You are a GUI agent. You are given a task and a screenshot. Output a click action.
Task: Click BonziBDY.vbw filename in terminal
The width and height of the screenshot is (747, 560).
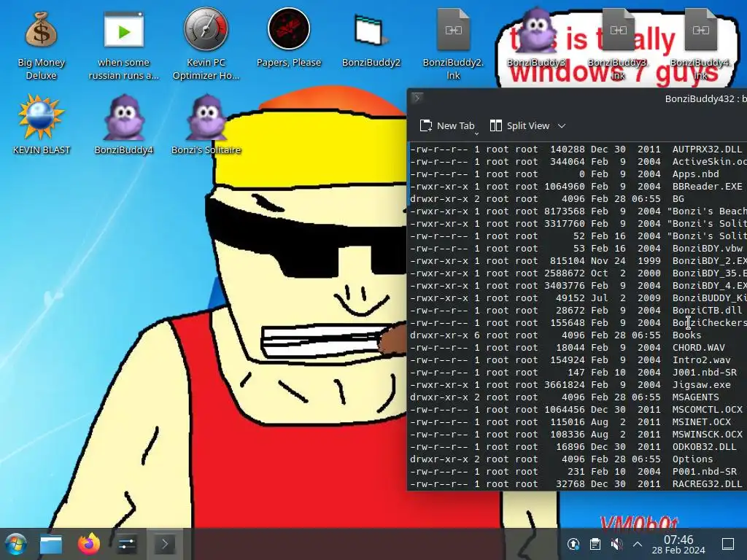[x=707, y=248]
